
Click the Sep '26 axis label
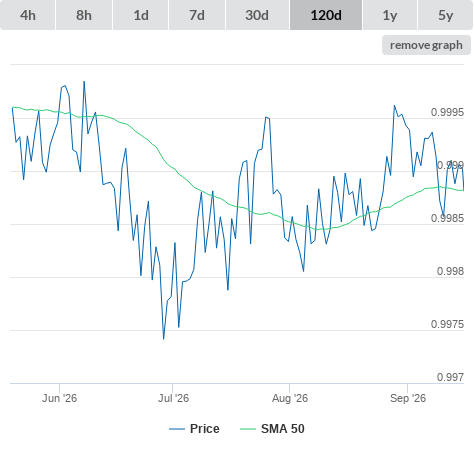point(408,398)
